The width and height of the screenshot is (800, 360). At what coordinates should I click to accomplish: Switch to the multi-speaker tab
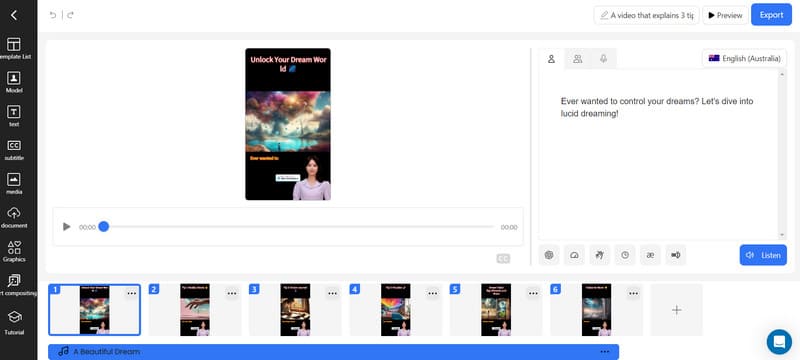(x=578, y=59)
